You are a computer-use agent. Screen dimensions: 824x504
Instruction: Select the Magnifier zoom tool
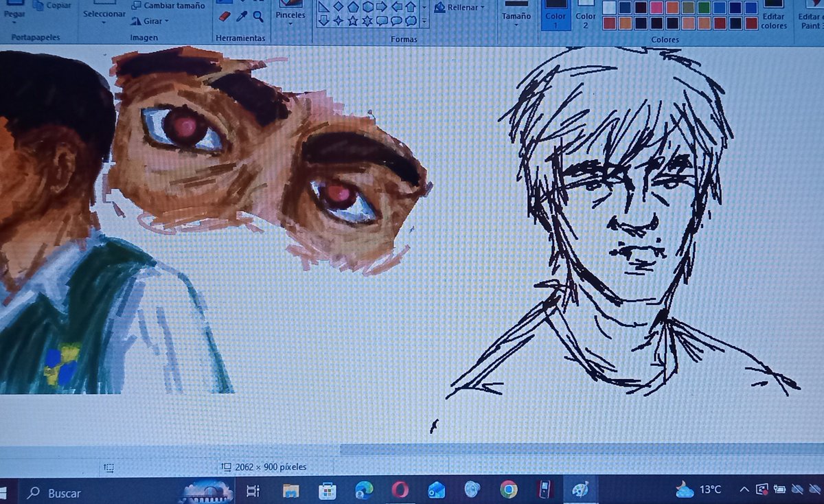[258, 16]
